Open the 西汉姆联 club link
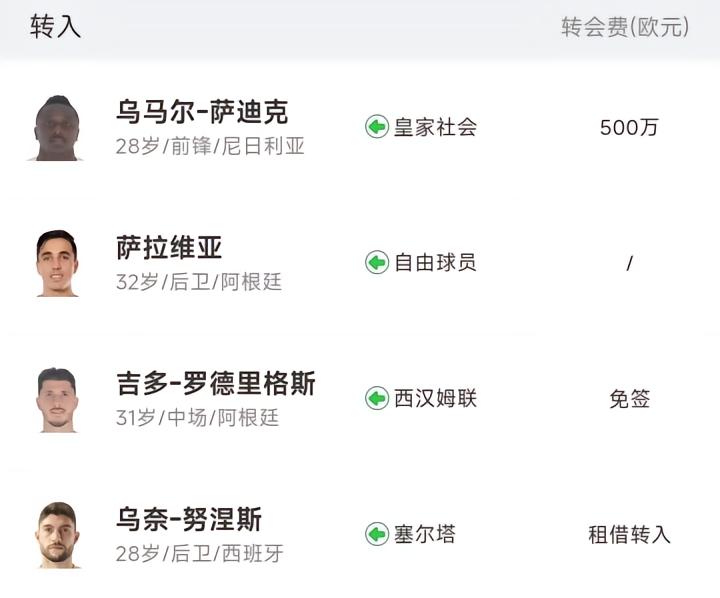 click(435, 398)
